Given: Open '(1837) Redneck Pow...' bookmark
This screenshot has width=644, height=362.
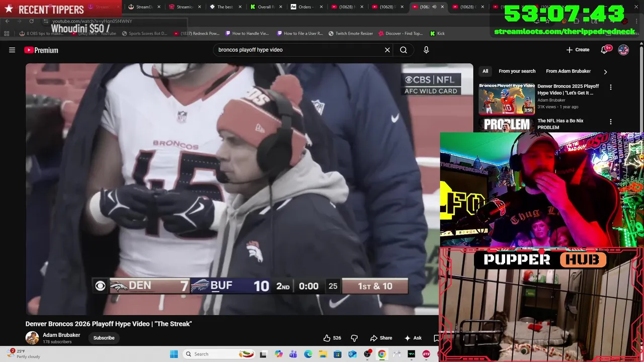Looking at the screenshot, I should 197,34.
